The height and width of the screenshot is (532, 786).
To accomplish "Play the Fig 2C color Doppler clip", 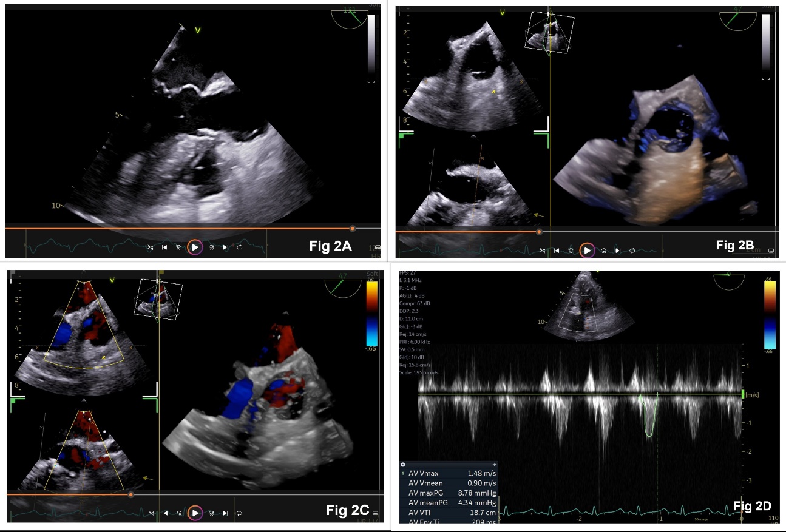I will [195, 513].
